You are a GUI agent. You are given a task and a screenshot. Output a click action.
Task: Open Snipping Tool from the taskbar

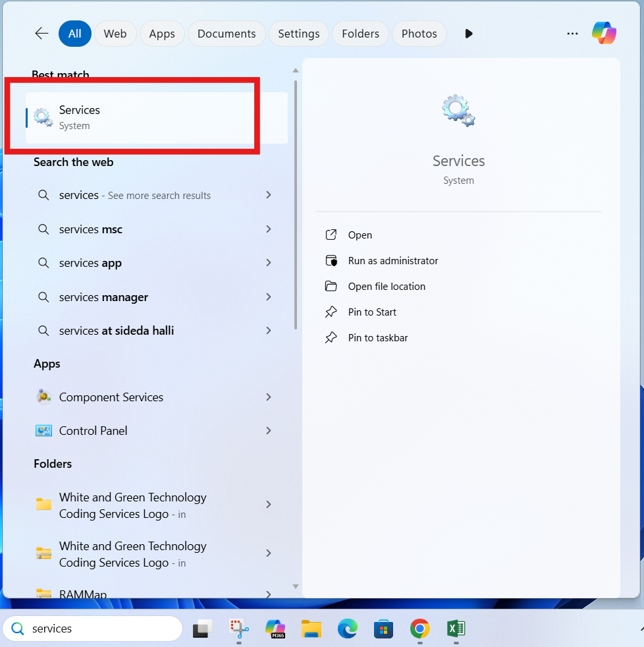(x=238, y=629)
